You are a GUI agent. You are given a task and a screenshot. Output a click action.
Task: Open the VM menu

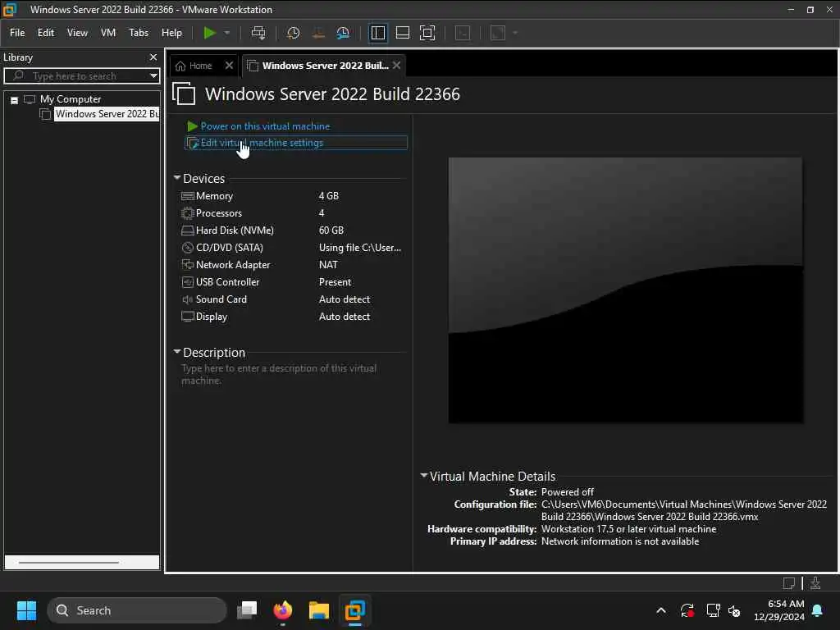[108, 33]
